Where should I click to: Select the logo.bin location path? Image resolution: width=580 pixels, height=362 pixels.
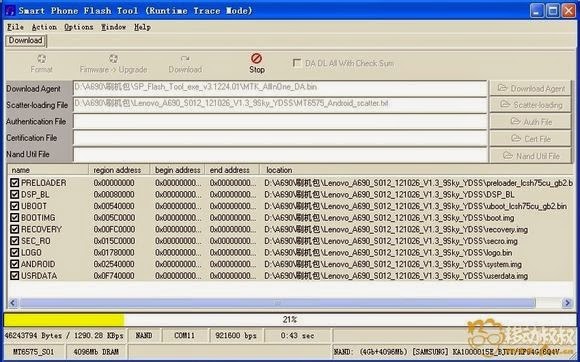click(x=388, y=253)
